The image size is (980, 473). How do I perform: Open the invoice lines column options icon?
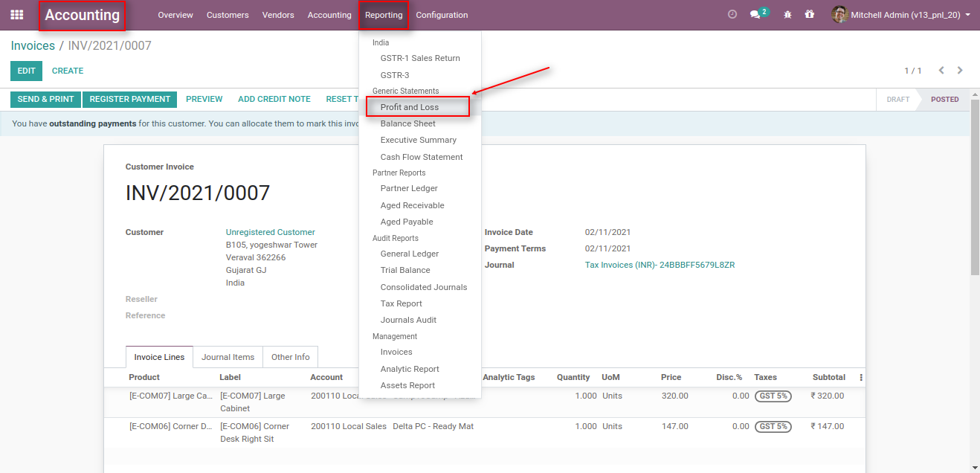pos(860,377)
